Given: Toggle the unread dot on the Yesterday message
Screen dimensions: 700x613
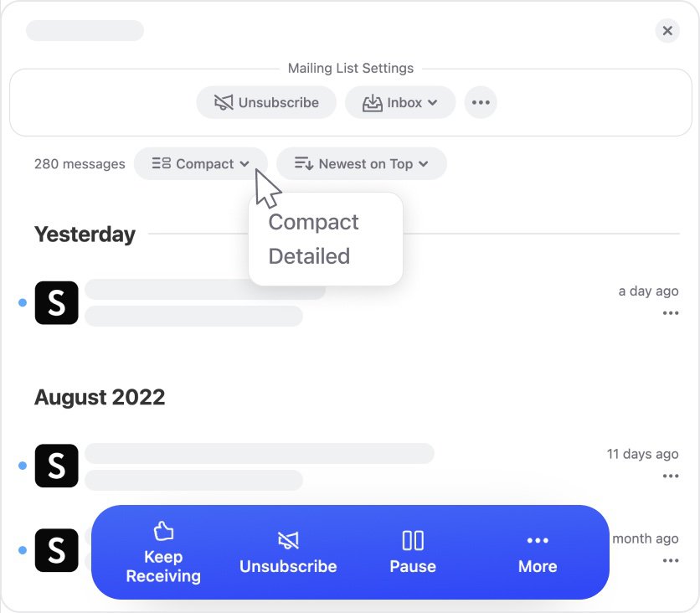Looking at the screenshot, I should pyautogui.click(x=22, y=303).
